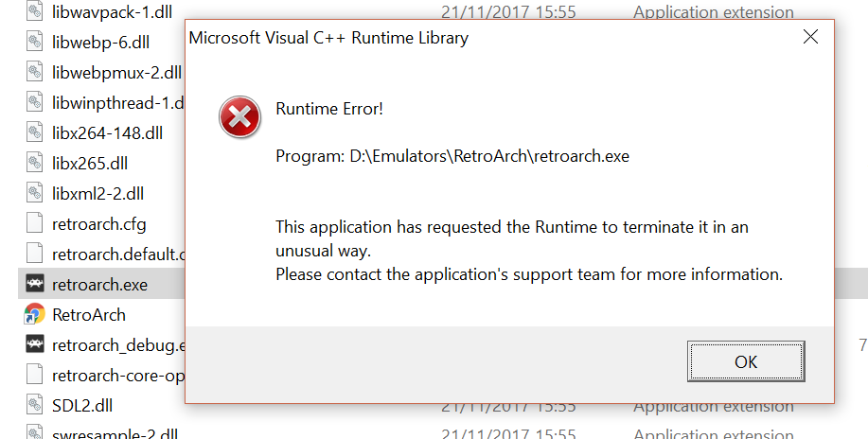Click the OK button in error dialog
The image size is (868, 439).
click(746, 361)
